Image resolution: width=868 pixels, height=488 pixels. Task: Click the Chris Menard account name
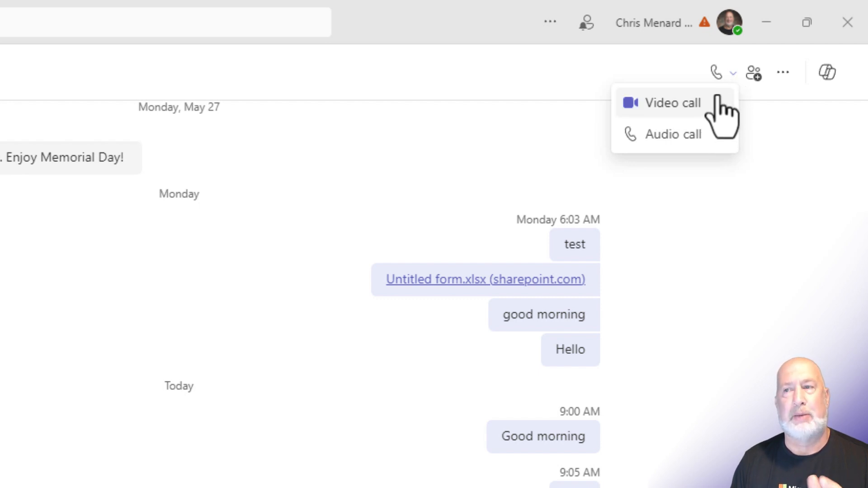point(654,23)
